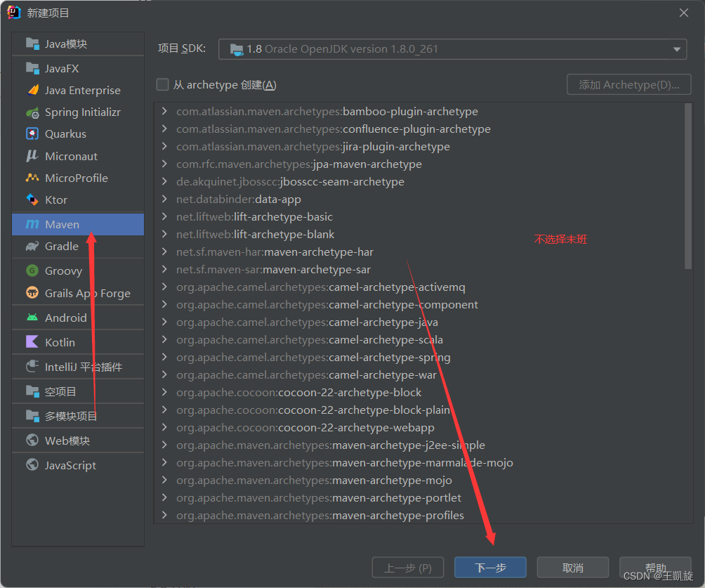
Task: Click the Grails App Forge icon
Action: click(32, 293)
